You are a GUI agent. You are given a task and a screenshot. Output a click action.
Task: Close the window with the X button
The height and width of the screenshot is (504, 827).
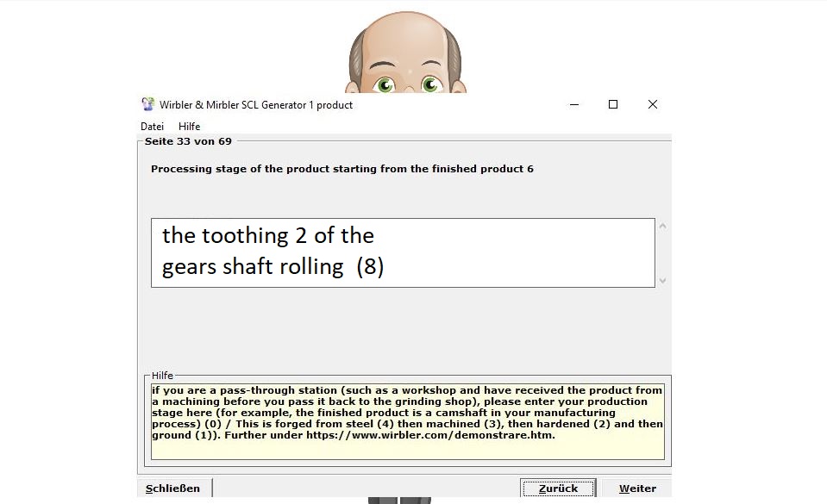[x=653, y=105]
